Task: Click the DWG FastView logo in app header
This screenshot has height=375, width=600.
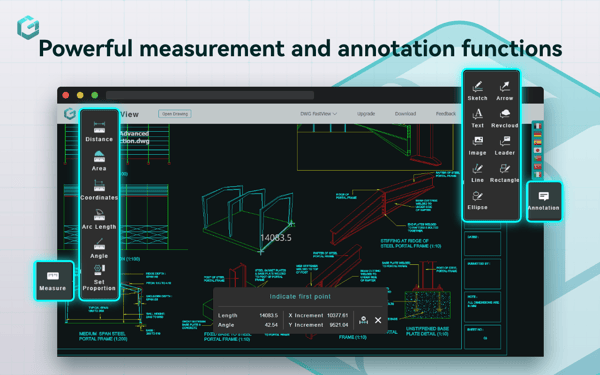Action: click(x=70, y=114)
